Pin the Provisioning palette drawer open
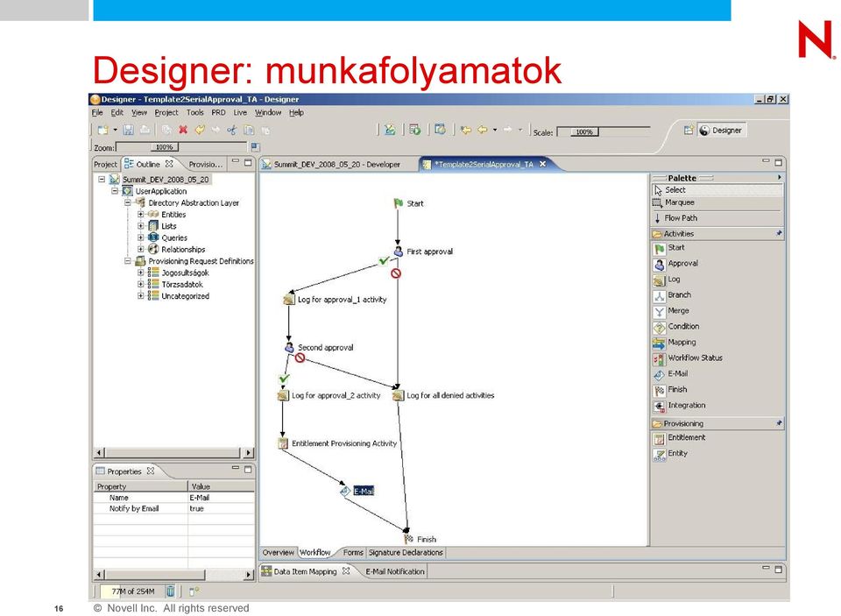Viewport: 841px width, 616px height. pos(779,423)
